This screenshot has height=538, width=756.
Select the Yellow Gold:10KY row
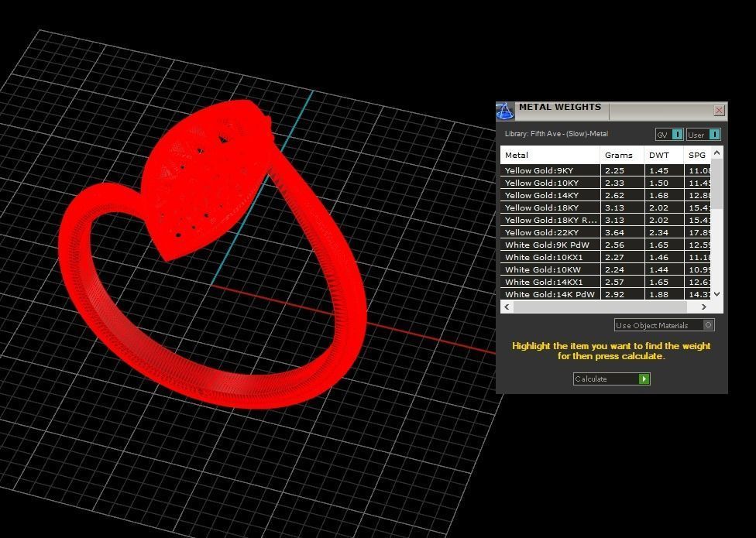pos(606,183)
